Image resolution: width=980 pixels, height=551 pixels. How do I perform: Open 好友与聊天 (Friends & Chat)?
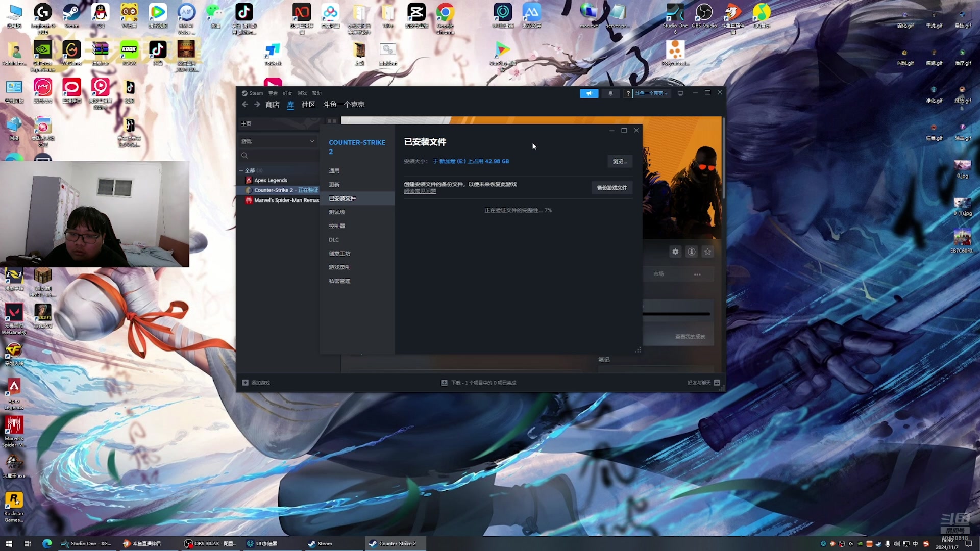tap(703, 383)
